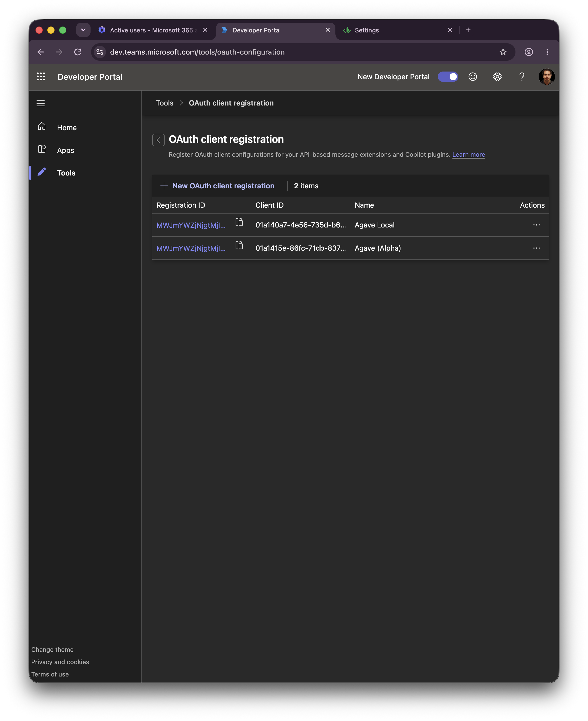Open browser profile icon
Image resolution: width=588 pixels, height=721 pixels.
click(529, 52)
